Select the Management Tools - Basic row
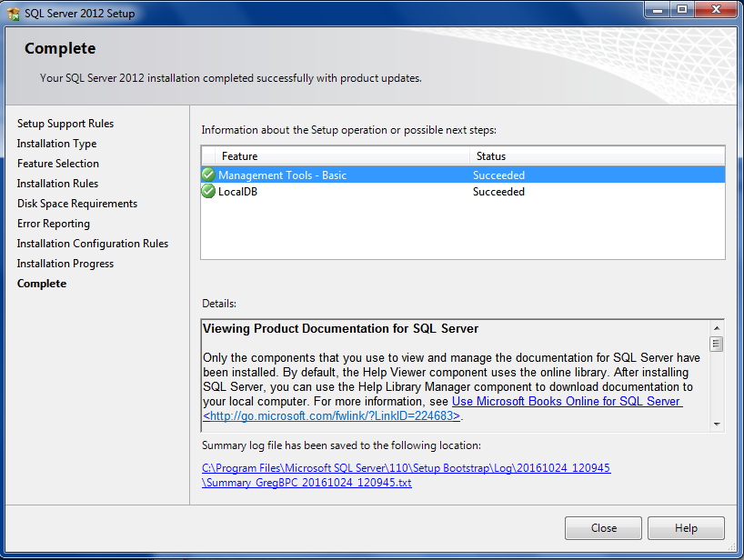Image resolution: width=744 pixels, height=560 pixels. (x=463, y=175)
